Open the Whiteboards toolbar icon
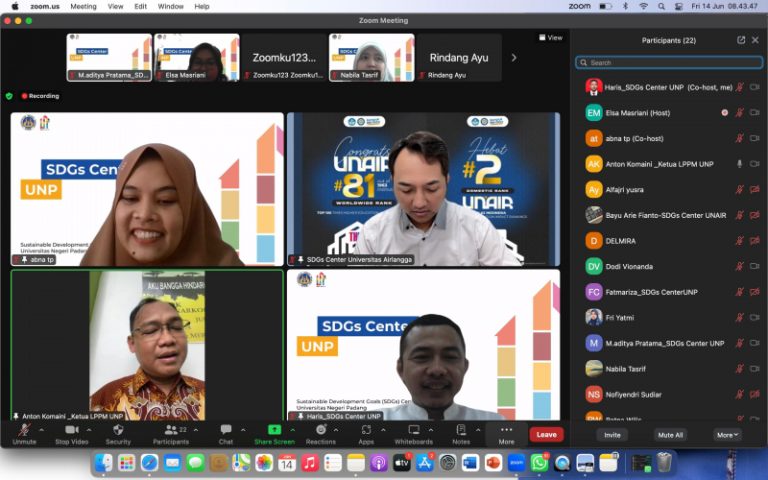Image resolution: width=768 pixels, height=480 pixels. (x=414, y=430)
